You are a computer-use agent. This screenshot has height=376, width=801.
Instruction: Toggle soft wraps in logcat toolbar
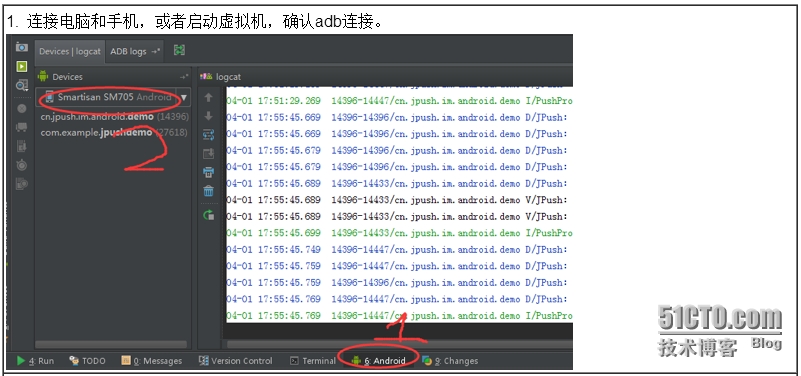208,135
